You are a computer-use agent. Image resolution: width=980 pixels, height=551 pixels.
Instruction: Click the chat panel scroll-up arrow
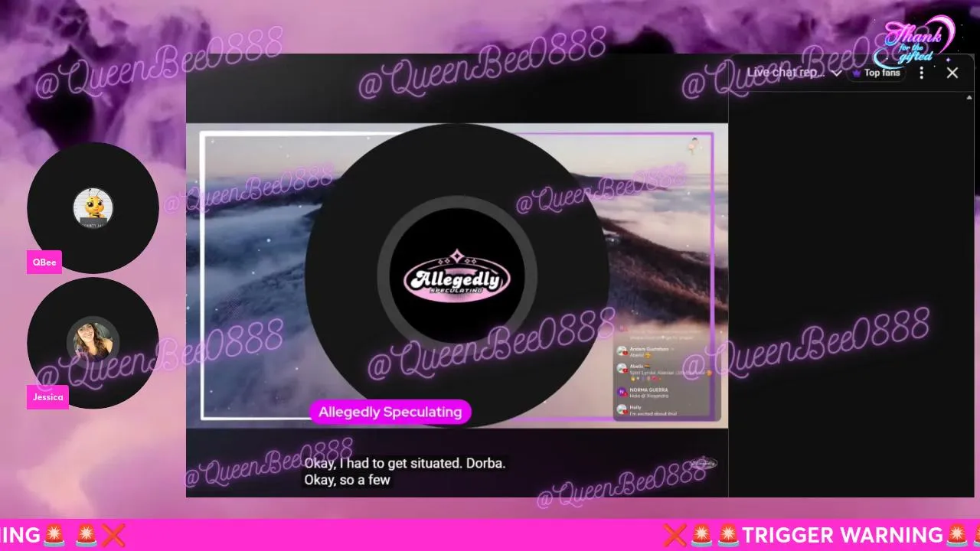pos(970,97)
